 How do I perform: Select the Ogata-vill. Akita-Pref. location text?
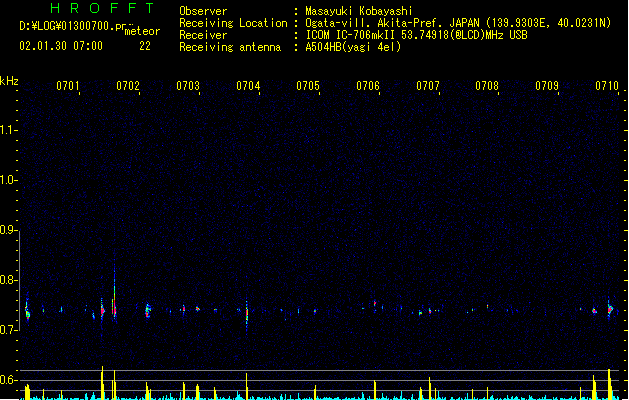point(458,23)
